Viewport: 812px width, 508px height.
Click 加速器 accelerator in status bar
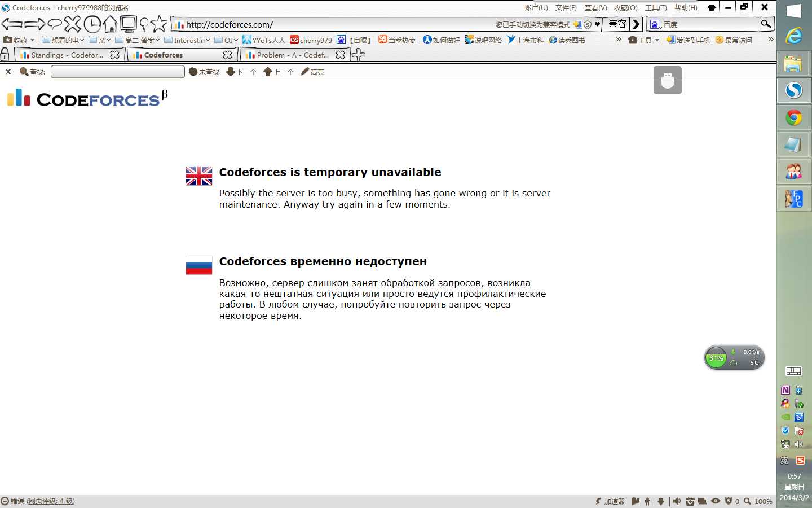(610, 501)
